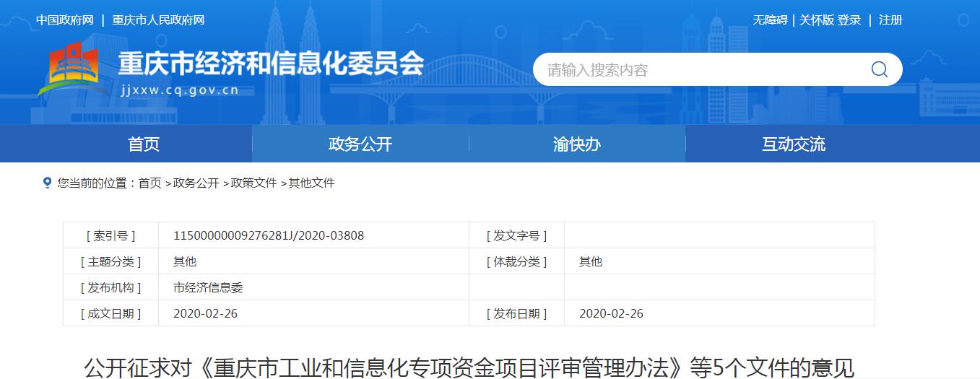Select the 渝快办 navigation tab
The width and height of the screenshot is (980, 379).
click(577, 144)
